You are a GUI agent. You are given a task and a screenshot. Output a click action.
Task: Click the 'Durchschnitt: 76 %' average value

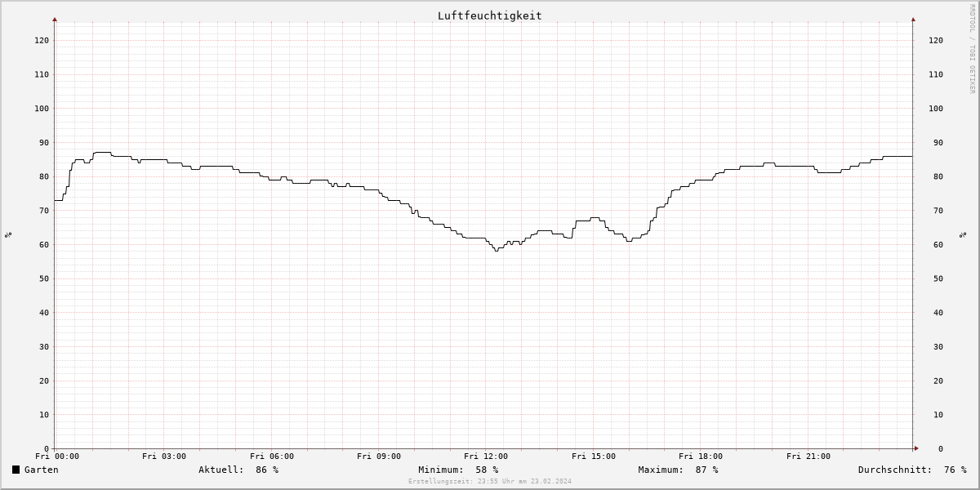pos(912,470)
